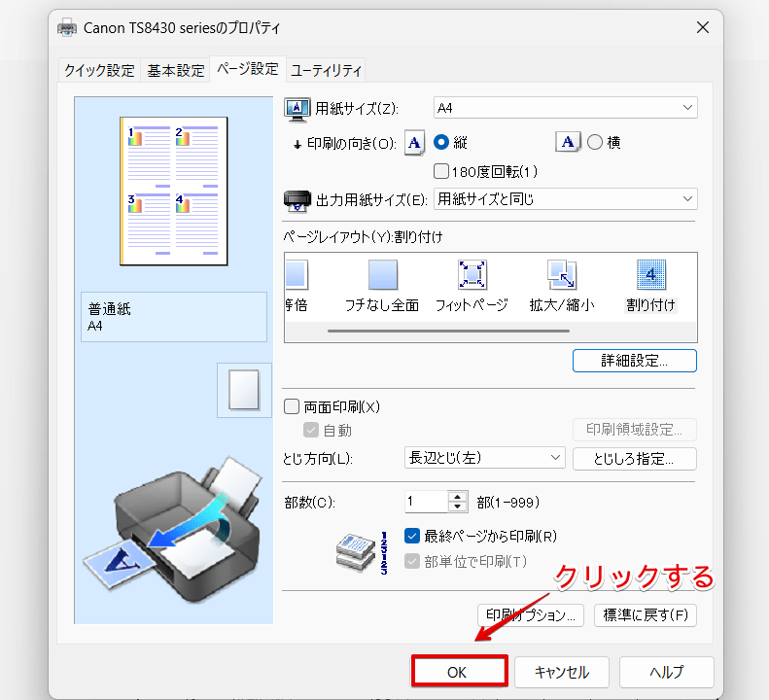This screenshot has height=700, width=769.
Task: Confirm settings with the OK button
Action: [x=460, y=672]
